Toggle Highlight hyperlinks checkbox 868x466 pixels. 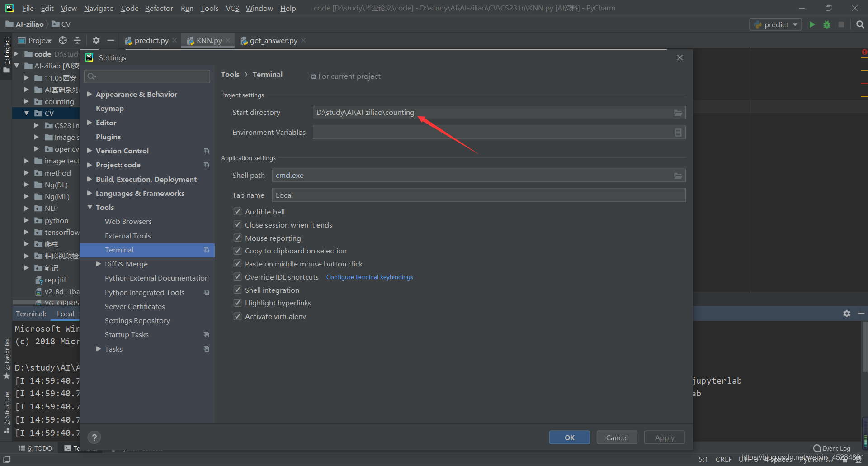coord(237,303)
